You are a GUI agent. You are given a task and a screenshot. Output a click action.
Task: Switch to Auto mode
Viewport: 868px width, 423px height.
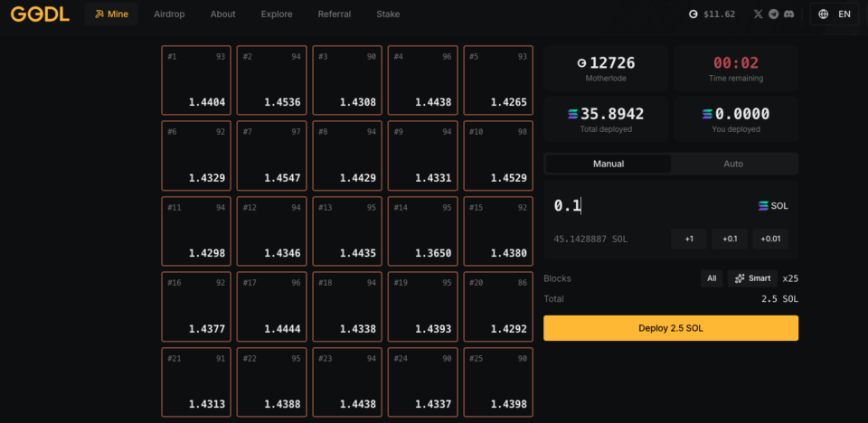[x=733, y=164]
